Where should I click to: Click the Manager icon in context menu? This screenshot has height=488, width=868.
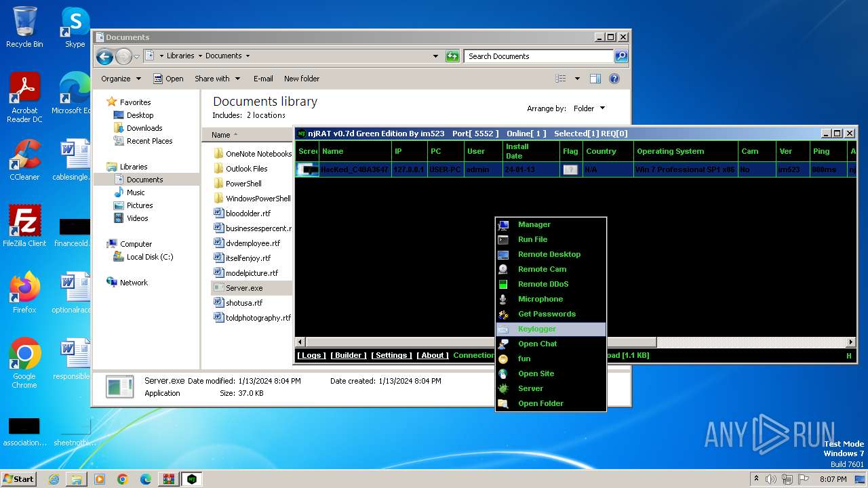point(503,225)
